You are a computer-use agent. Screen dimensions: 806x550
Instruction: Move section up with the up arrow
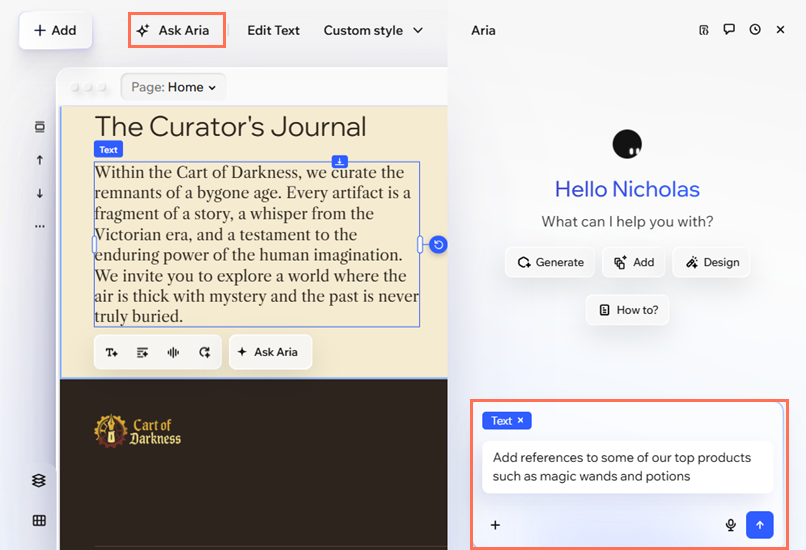tap(40, 160)
